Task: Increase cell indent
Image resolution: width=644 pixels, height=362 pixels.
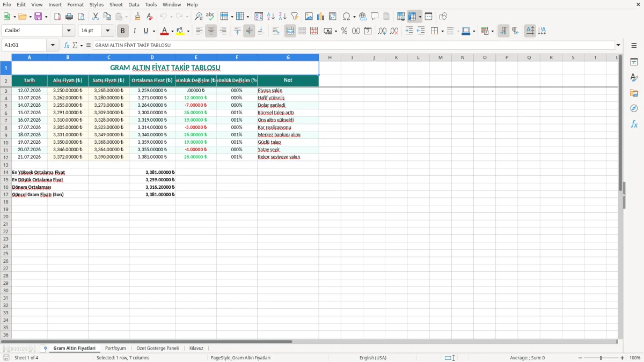Action: pyautogui.click(x=409, y=31)
